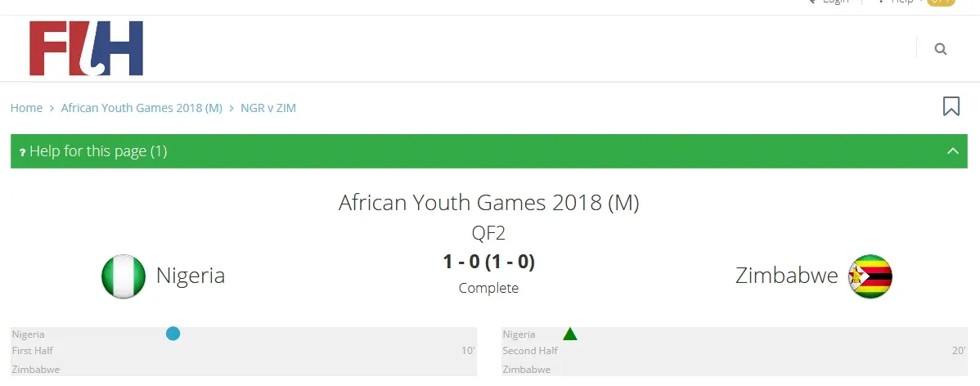Click the FIH logo
The width and height of the screenshot is (980, 386).
86,49
